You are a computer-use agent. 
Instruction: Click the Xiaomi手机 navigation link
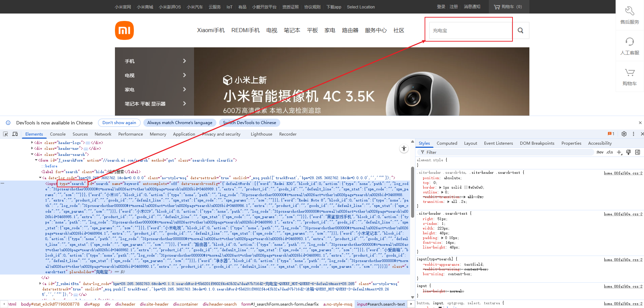pyautogui.click(x=211, y=30)
